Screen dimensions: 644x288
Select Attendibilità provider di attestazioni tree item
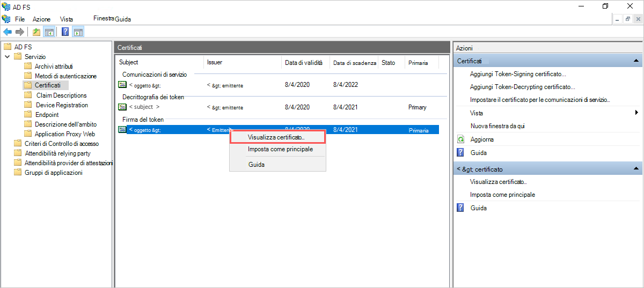coord(69,163)
